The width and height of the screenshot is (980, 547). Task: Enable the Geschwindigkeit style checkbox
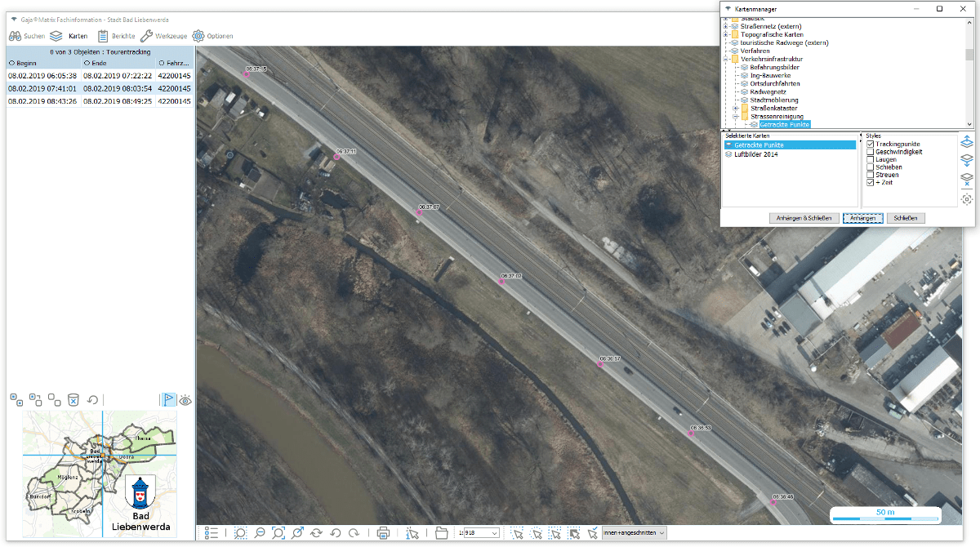(871, 152)
